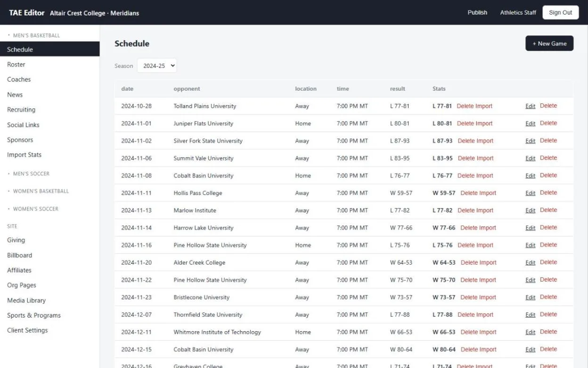Click the opponent column header

(187, 89)
